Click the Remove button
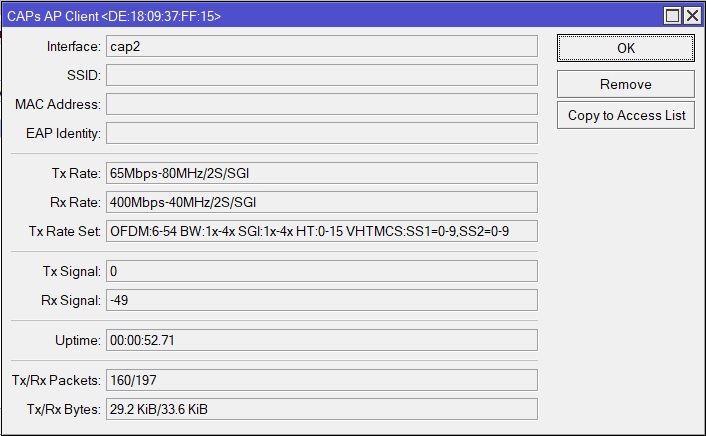Viewport: 706px width, 436px height. pos(625,84)
